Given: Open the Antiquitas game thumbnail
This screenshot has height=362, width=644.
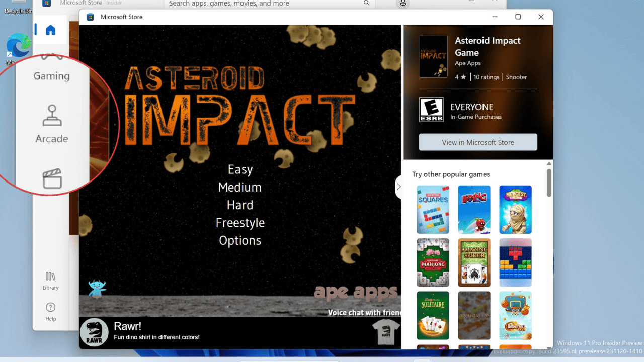Looking at the screenshot, I should 474,316.
